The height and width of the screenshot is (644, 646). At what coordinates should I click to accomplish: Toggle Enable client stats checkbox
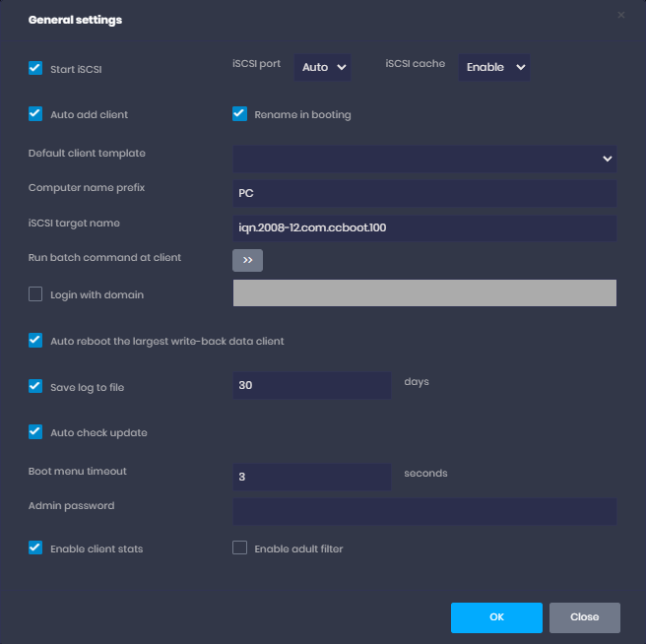pos(35,547)
